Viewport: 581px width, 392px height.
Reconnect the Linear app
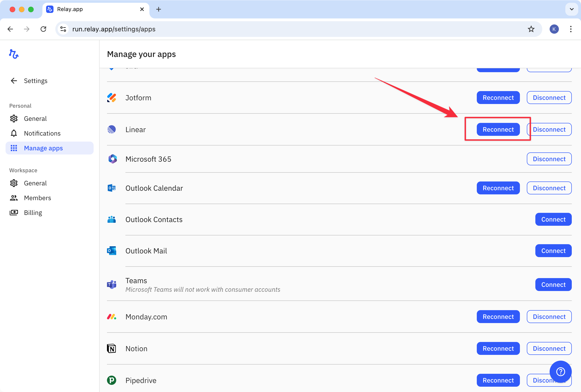coord(498,129)
